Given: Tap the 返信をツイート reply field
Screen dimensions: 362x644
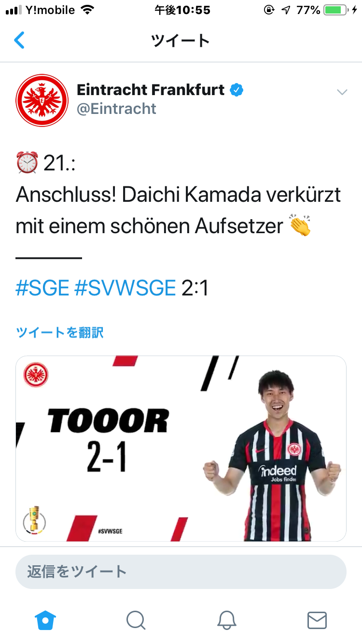Looking at the screenshot, I should click(181, 572).
